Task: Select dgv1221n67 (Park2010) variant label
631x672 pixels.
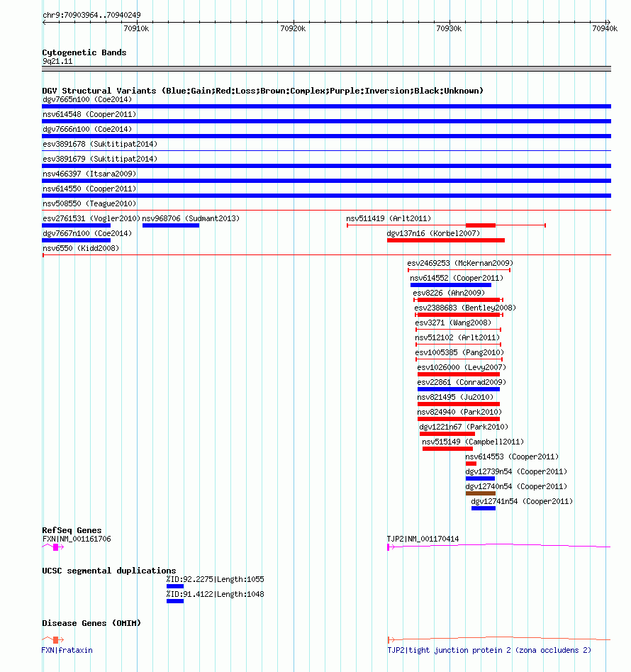Action: 464,427
